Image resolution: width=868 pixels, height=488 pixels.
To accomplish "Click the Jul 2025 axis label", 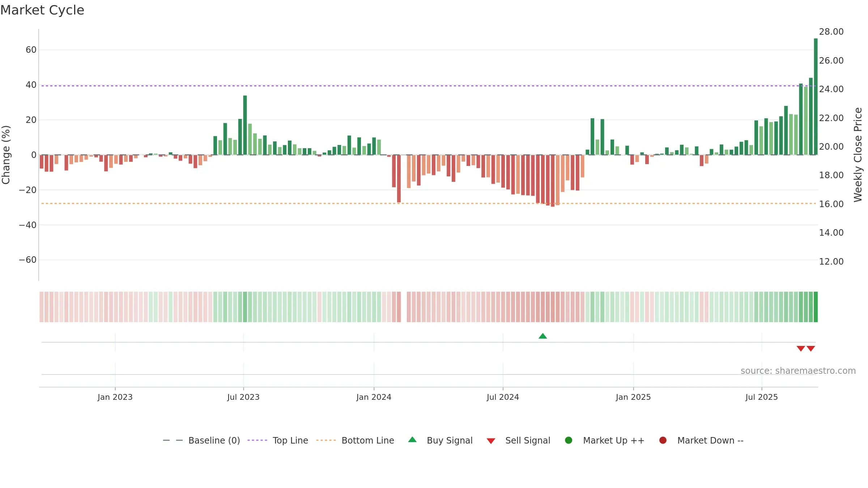I will click(762, 397).
